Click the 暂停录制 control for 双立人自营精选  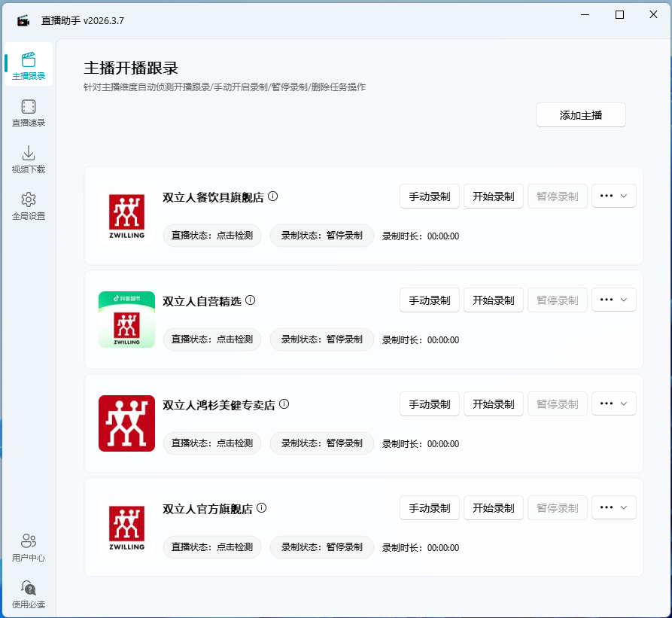pos(557,300)
